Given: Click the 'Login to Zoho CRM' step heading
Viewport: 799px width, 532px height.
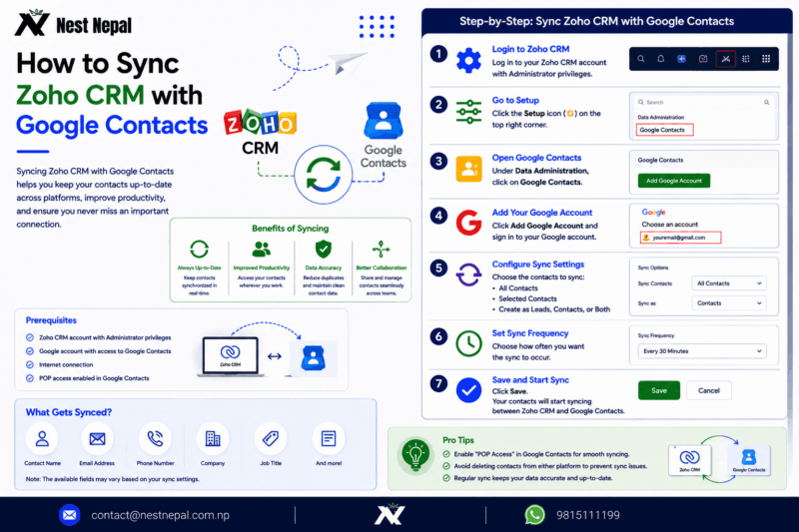Looking at the screenshot, I should tap(530, 49).
